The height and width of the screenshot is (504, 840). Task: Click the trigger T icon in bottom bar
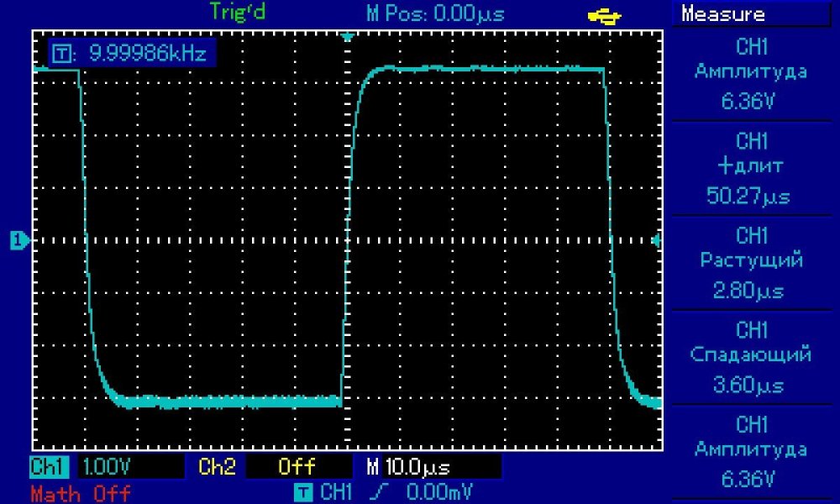click(x=303, y=491)
